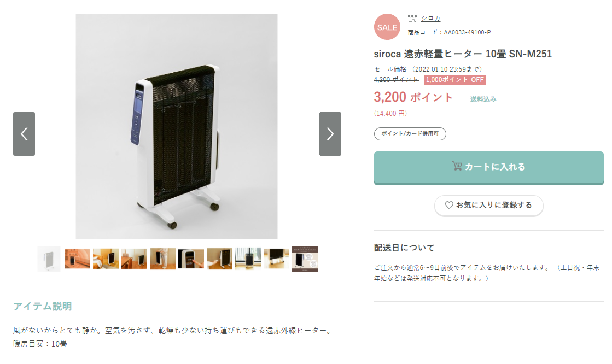Select the last thumbnail with brown brochure
This screenshot has height=364, width=612.
[305, 259]
